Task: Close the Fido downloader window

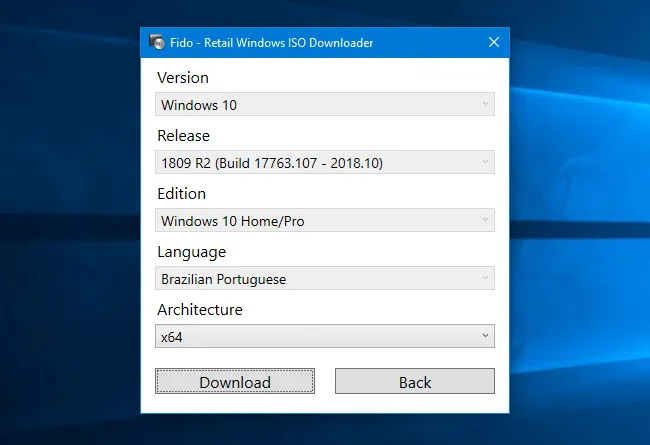Action: click(x=494, y=42)
